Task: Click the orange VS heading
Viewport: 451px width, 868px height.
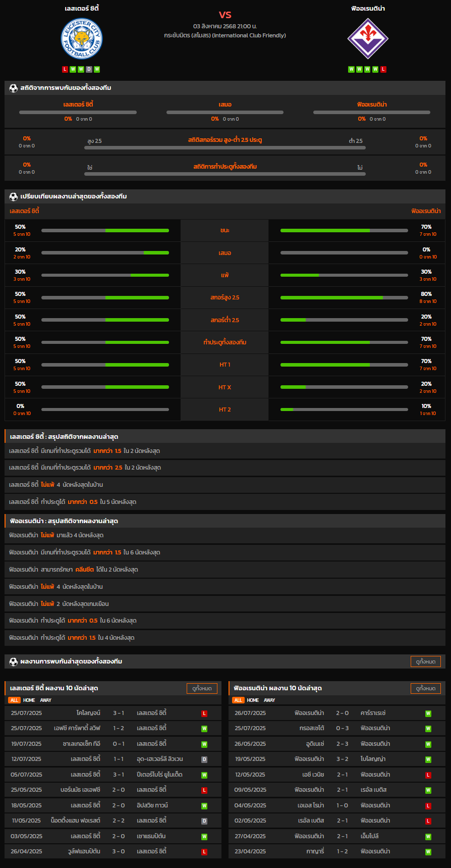Action: coord(225,15)
